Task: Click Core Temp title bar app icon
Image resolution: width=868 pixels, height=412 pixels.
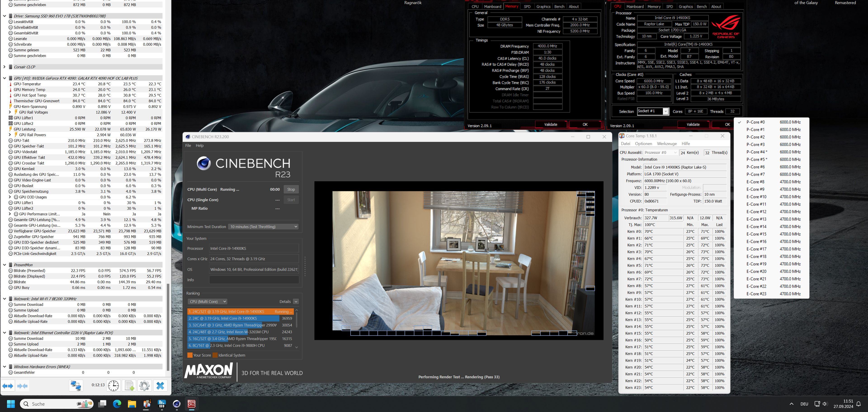Action: point(622,136)
